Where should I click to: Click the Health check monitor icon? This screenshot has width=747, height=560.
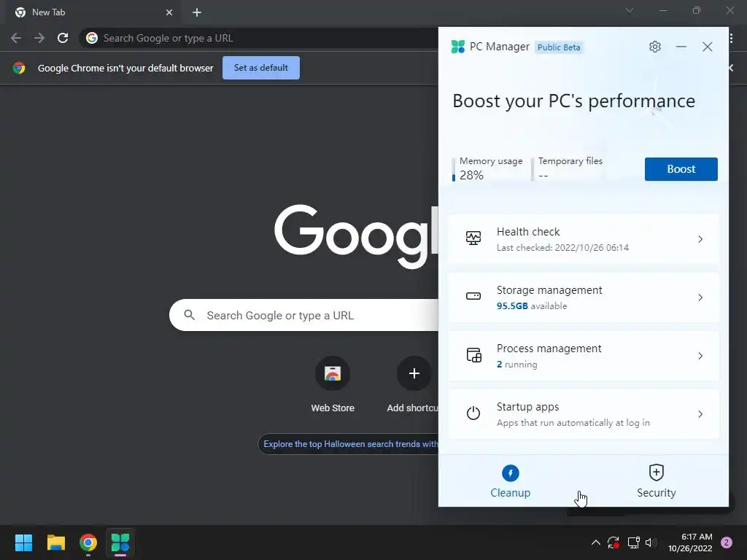[473, 238]
